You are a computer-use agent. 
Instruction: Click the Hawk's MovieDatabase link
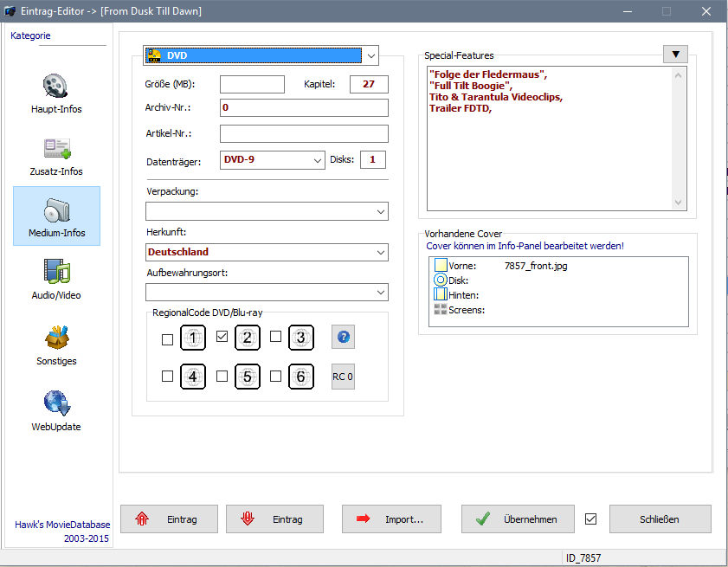pyautogui.click(x=62, y=525)
